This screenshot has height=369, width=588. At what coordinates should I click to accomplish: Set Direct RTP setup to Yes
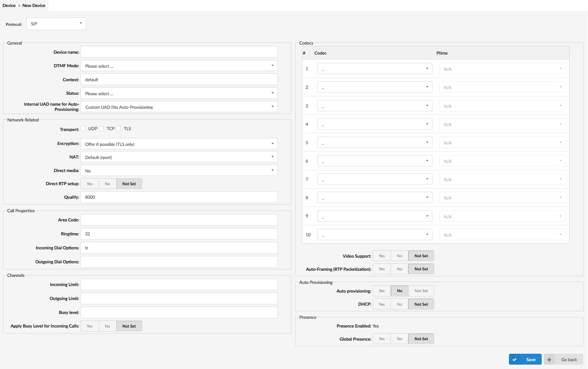click(x=90, y=184)
